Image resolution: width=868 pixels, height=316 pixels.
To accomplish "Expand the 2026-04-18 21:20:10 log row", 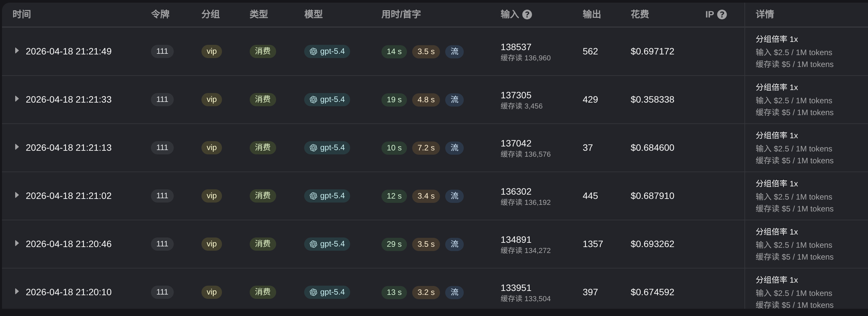I will [x=16, y=291].
